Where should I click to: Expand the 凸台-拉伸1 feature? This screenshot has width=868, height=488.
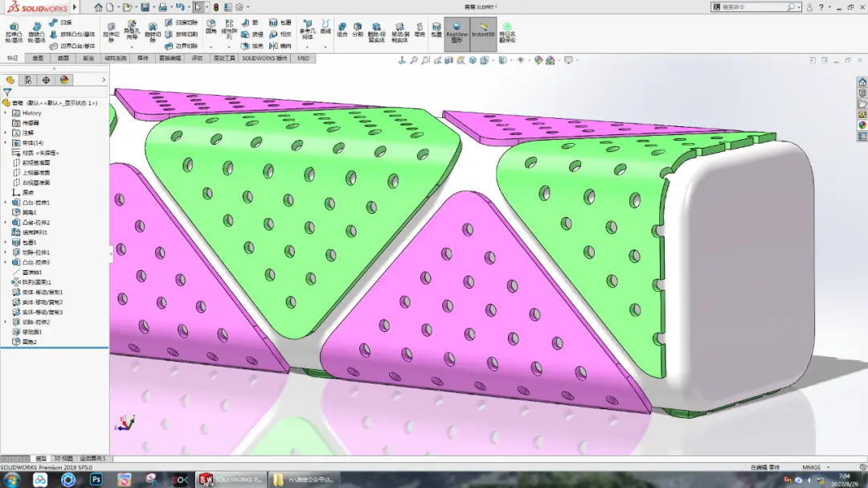[x=6, y=203]
